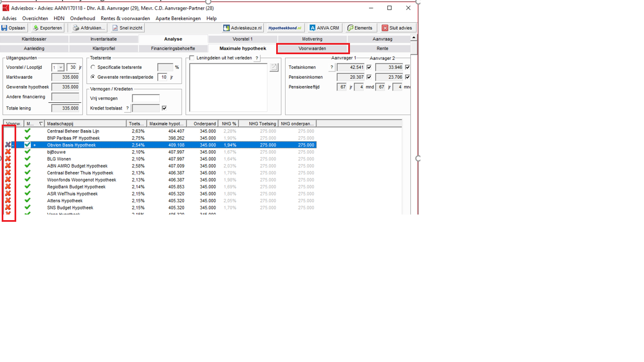Open the help question mark for Toetsinkomen
This screenshot has height=362, width=644.
332,67
